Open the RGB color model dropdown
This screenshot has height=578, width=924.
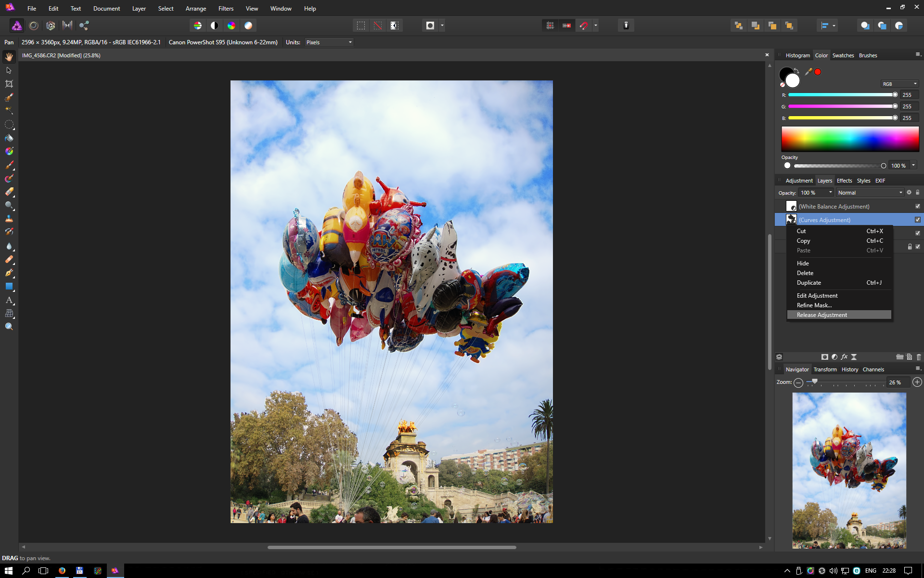(x=899, y=84)
